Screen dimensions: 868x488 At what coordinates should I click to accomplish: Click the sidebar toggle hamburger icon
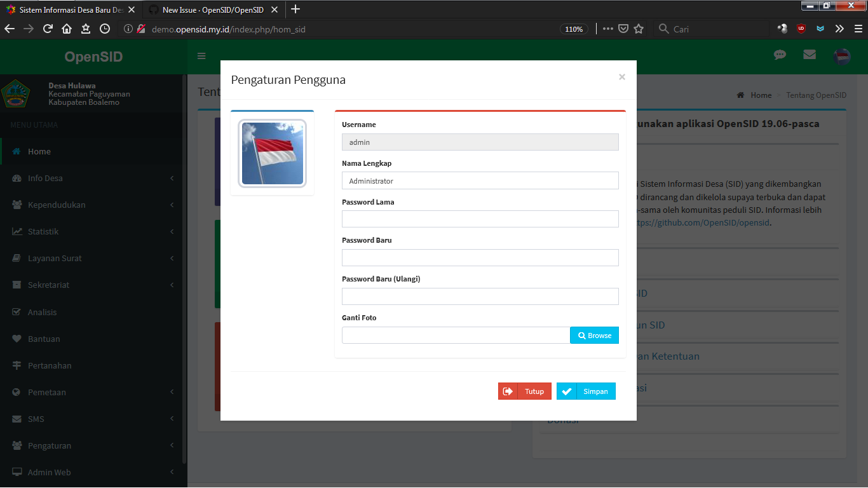coord(201,56)
